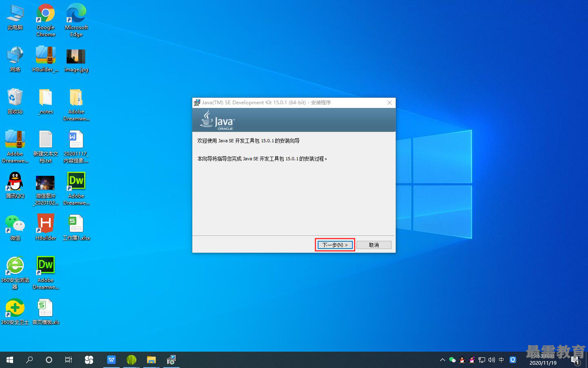Switch to the green round app on taskbar
The image size is (588, 368).
click(x=131, y=360)
